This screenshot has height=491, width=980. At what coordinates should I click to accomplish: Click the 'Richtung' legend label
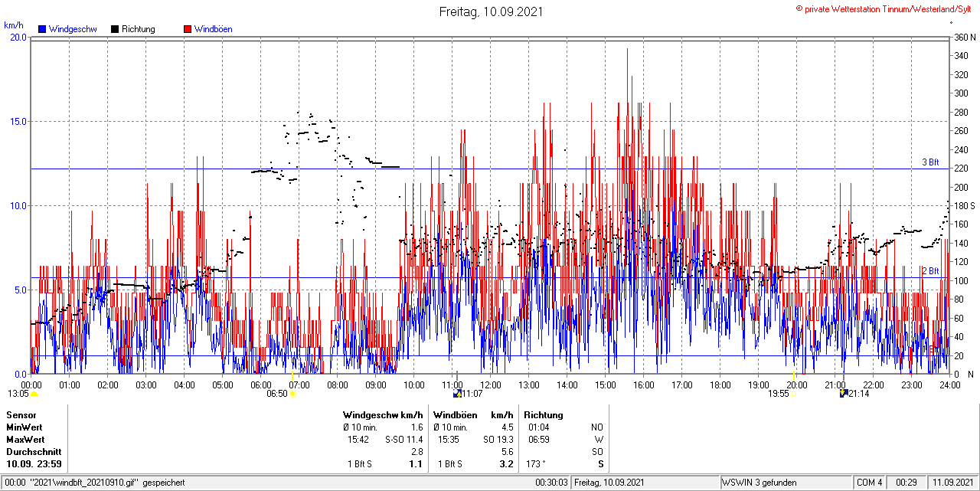[139, 29]
